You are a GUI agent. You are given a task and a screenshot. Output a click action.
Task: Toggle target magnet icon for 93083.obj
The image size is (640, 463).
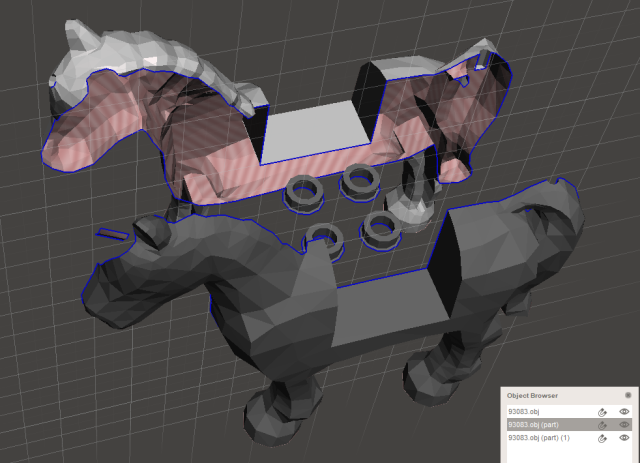(603, 411)
